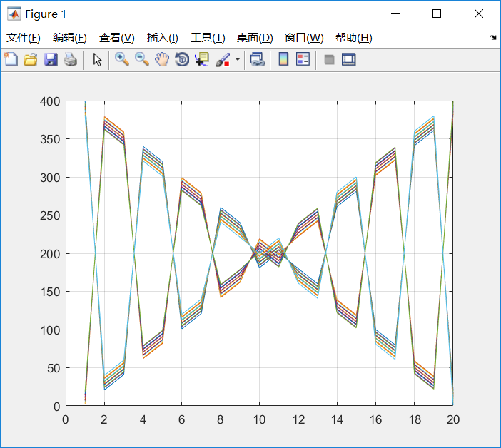The width and height of the screenshot is (501, 448).
Task: Select the Brush data tool
Action: click(223, 60)
